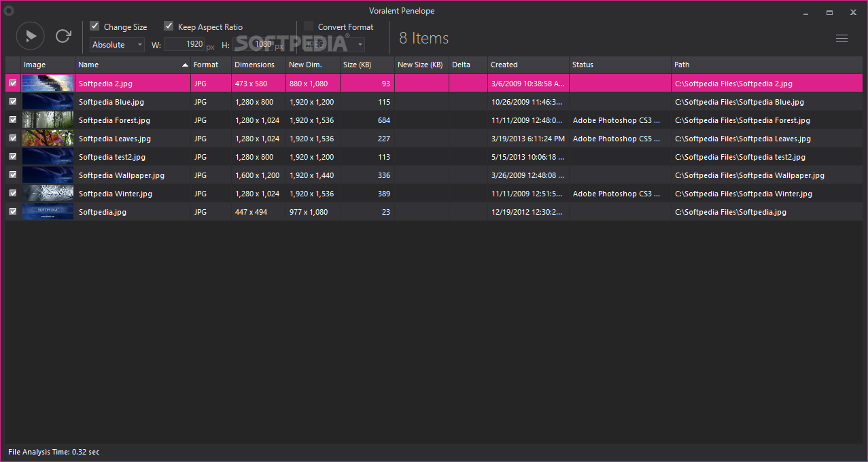Screen dimensions: 868x462
Task: Maximize the Voralent Penelope window
Action: coord(829,12)
